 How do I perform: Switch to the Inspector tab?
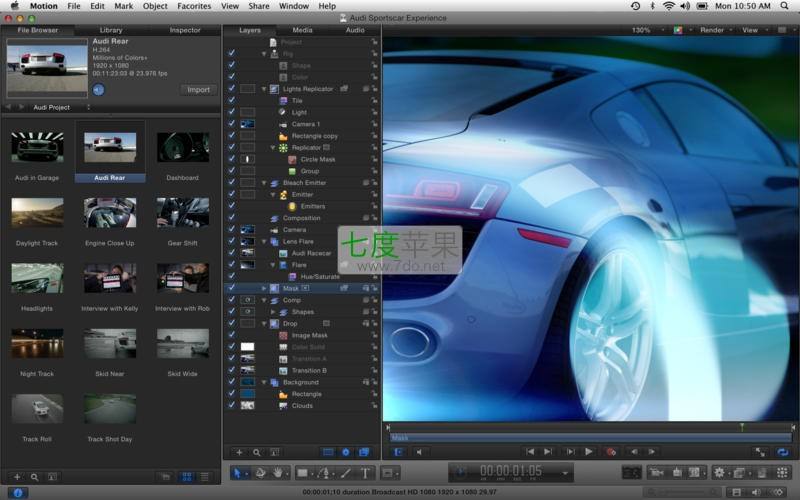pos(185,30)
